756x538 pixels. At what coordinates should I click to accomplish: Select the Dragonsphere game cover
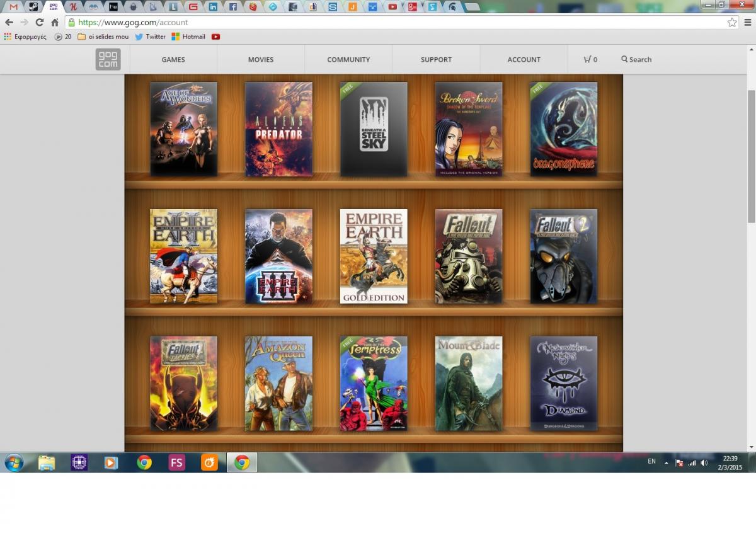coord(564,129)
